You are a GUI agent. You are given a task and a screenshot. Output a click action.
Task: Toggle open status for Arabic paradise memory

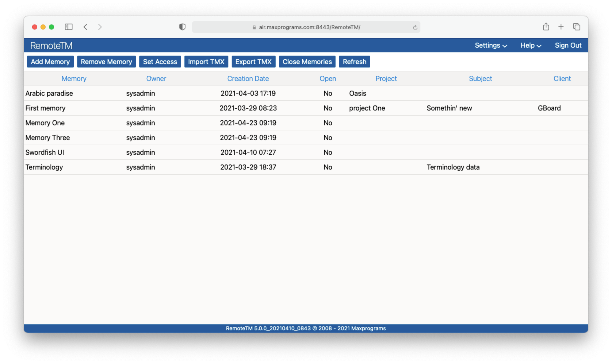[x=327, y=93]
